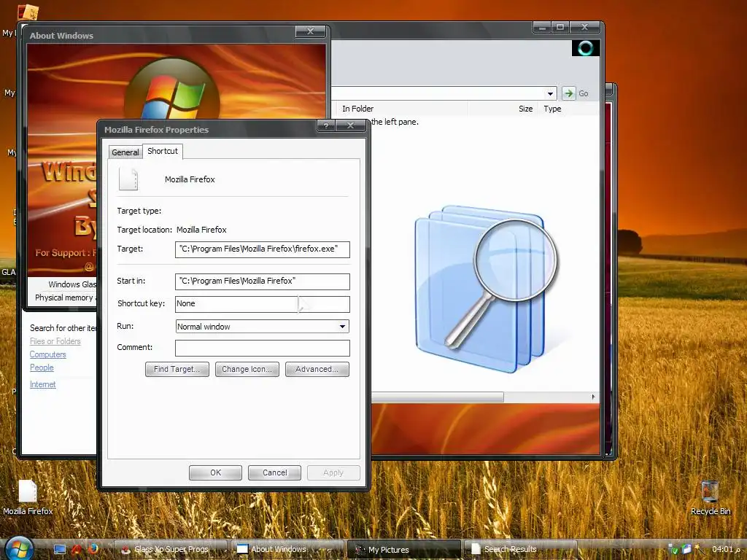The height and width of the screenshot is (560, 747).
Task: Maximize the Search Results window
Action: pyautogui.click(x=560, y=27)
